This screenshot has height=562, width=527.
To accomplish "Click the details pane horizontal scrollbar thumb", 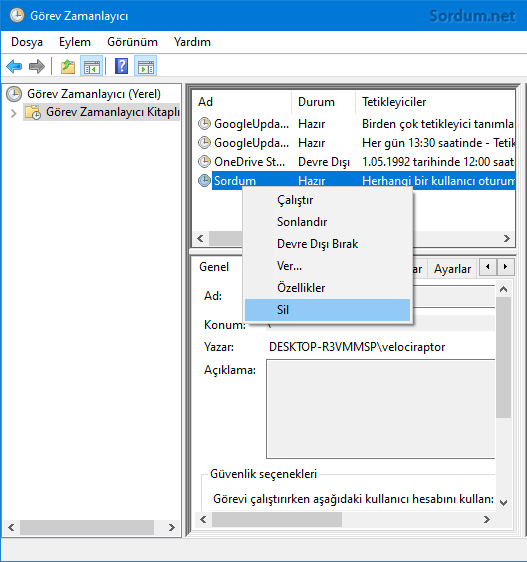I will tap(277, 519).
